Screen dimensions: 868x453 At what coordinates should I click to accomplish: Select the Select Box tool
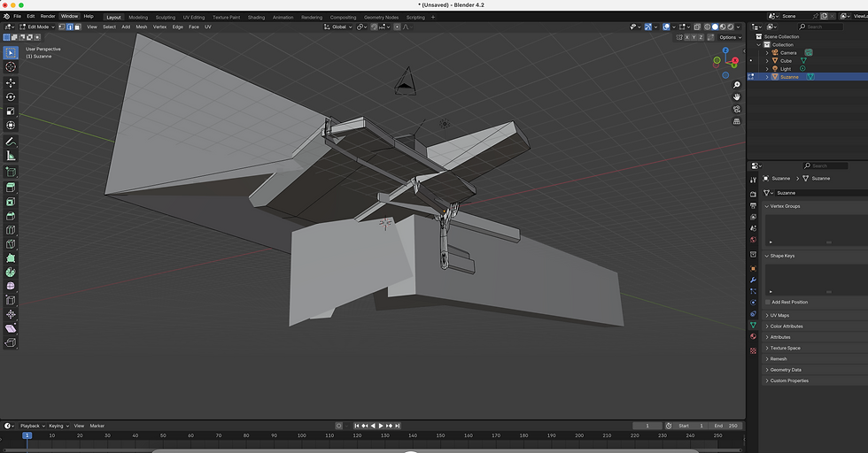tap(11, 52)
